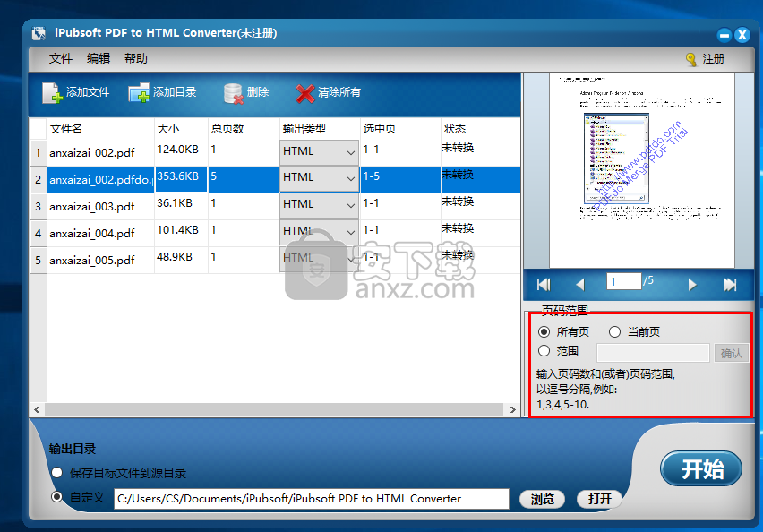Click the current page number box

pyautogui.click(x=624, y=281)
